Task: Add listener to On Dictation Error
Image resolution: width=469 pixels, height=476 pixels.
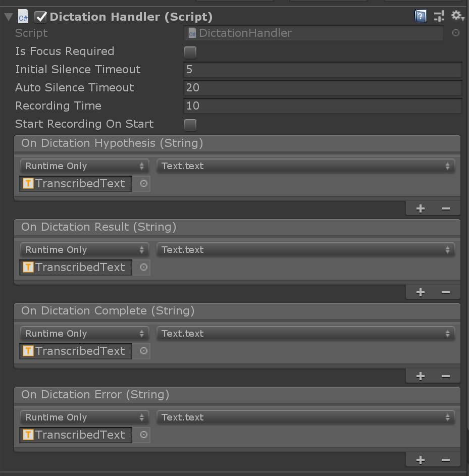Action: [421, 460]
